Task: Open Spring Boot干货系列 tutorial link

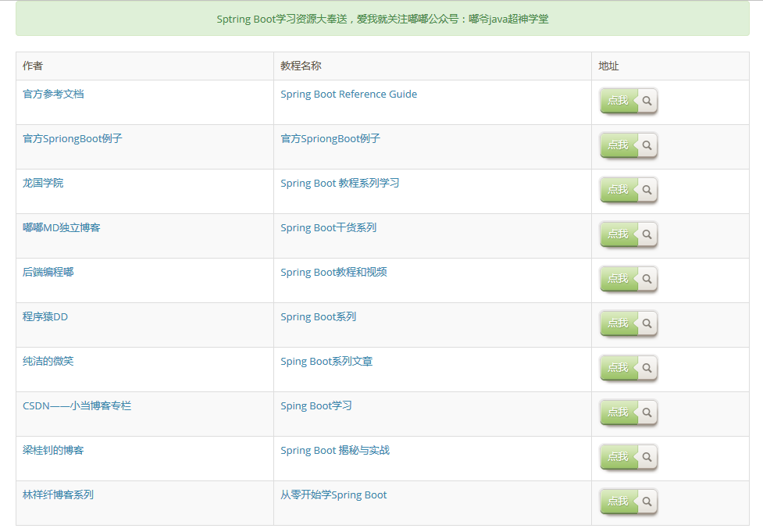Action: (328, 228)
